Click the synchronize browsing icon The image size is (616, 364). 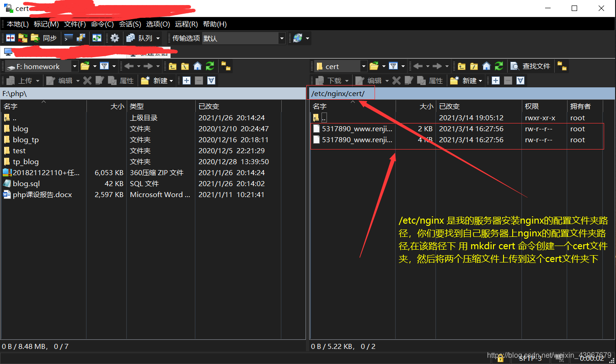[x=97, y=38]
